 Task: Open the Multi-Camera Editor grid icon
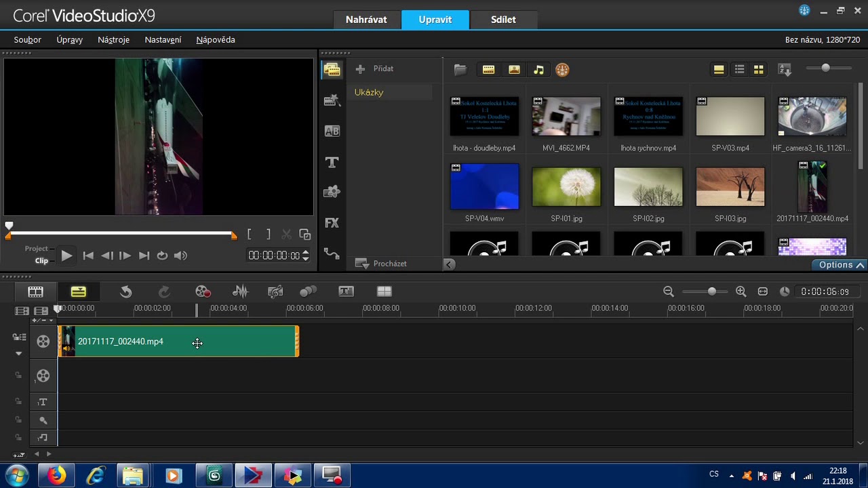(x=384, y=291)
